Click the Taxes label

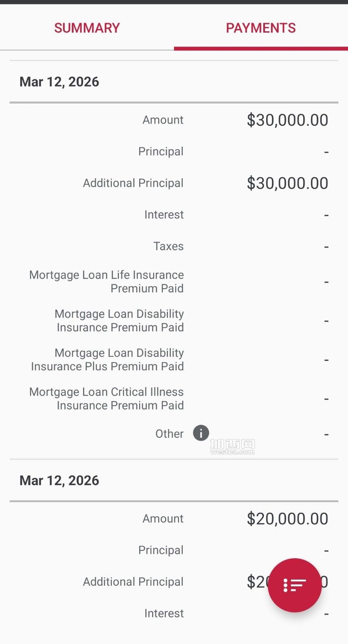(x=168, y=246)
